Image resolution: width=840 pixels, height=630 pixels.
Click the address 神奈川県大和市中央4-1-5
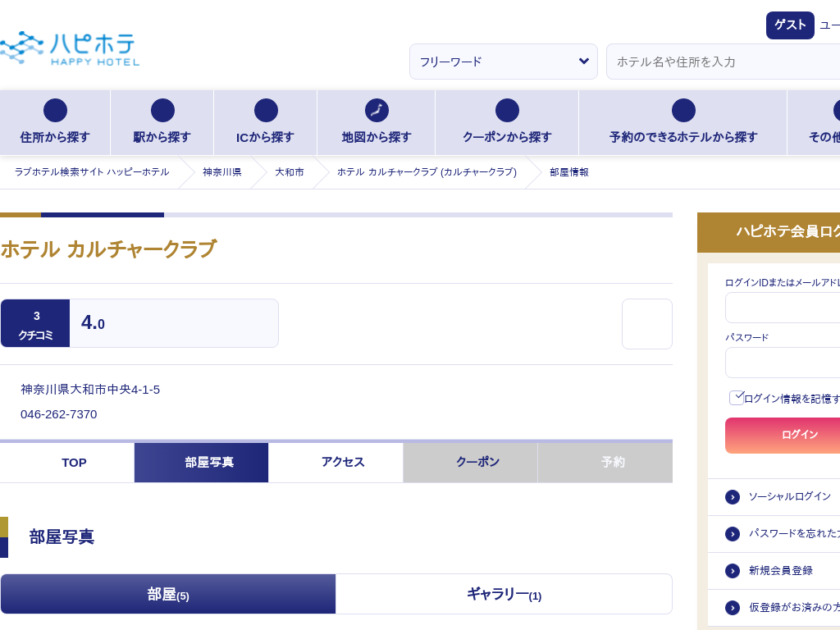pos(90,390)
